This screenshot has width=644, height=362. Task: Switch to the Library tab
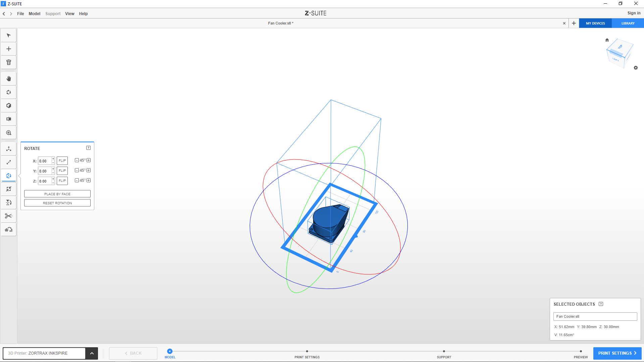tap(628, 23)
